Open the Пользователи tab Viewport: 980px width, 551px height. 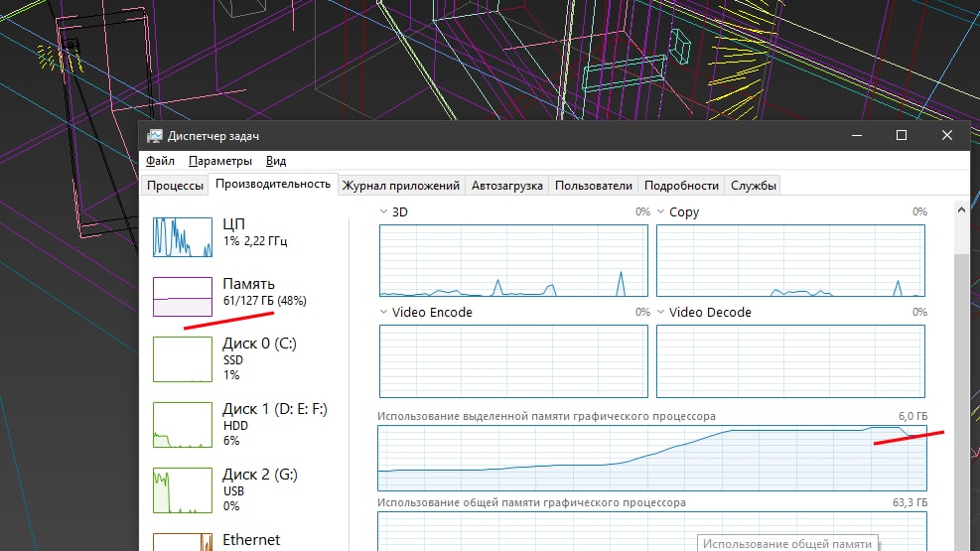pos(593,186)
